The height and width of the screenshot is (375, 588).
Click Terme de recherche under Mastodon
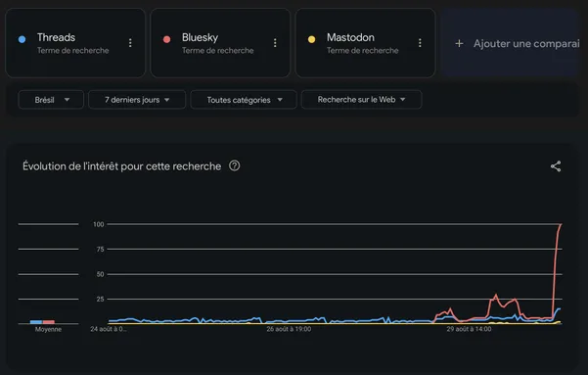pos(363,50)
